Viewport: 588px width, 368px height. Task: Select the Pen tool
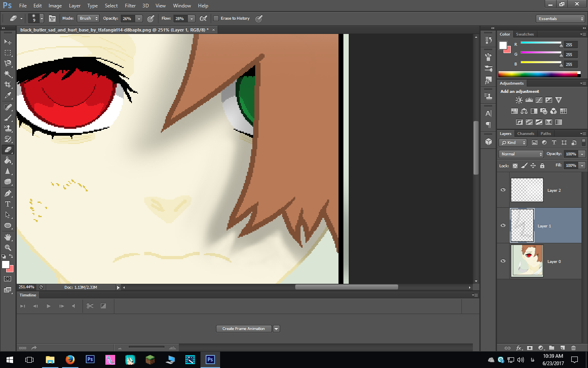(x=8, y=193)
